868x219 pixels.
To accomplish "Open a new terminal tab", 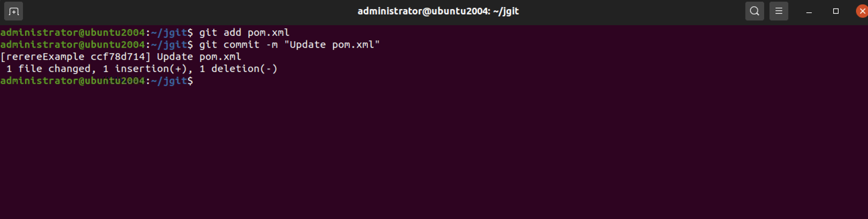I will pyautogui.click(x=13, y=11).
